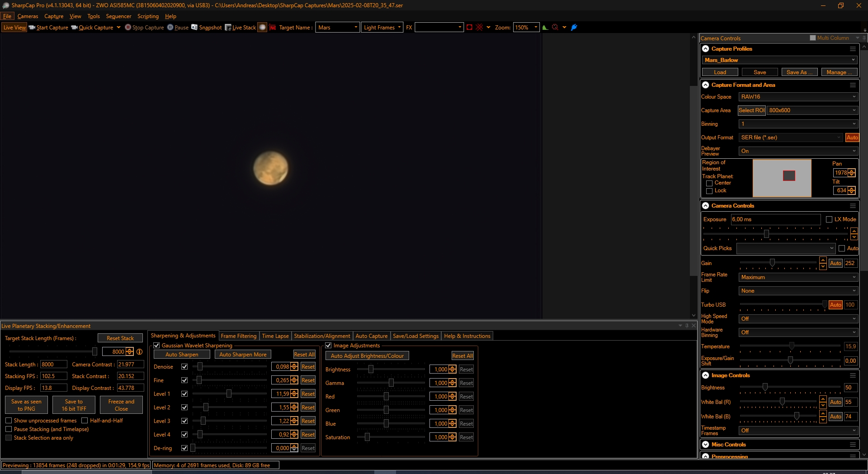Click Auto Adjust Brightness/Colour button
This screenshot has height=474, width=868.
(x=367, y=356)
